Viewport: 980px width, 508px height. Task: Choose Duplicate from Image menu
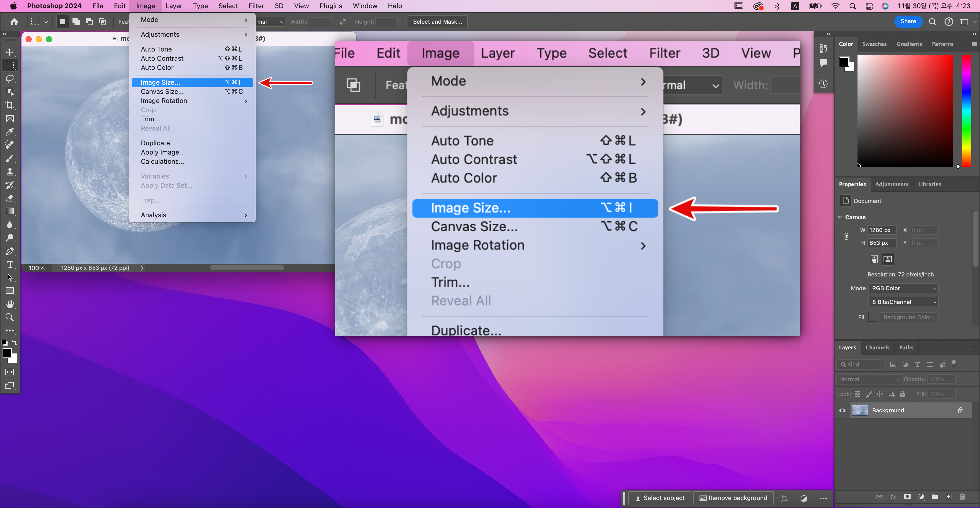pos(192,143)
